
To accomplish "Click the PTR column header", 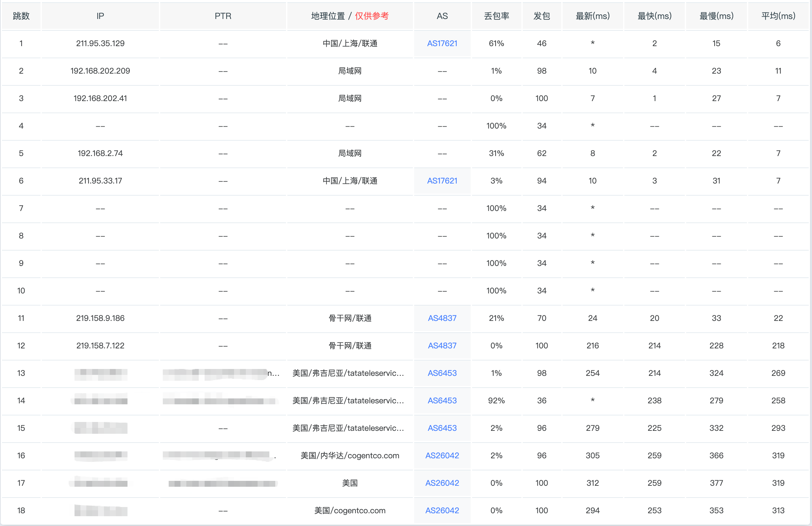I will (223, 16).
